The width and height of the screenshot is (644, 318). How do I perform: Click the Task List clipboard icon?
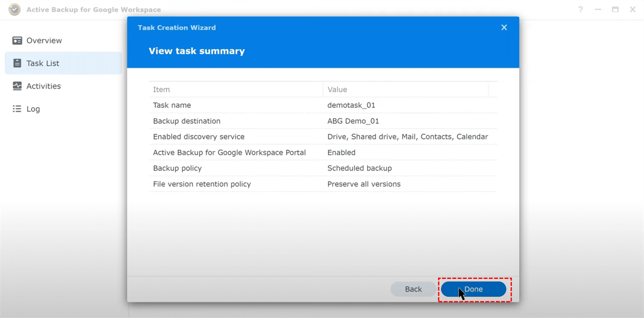tap(17, 63)
